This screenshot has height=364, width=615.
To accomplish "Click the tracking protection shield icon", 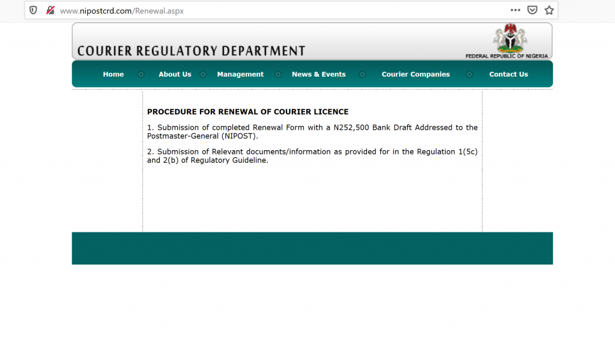I will pyautogui.click(x=33, y=10).
